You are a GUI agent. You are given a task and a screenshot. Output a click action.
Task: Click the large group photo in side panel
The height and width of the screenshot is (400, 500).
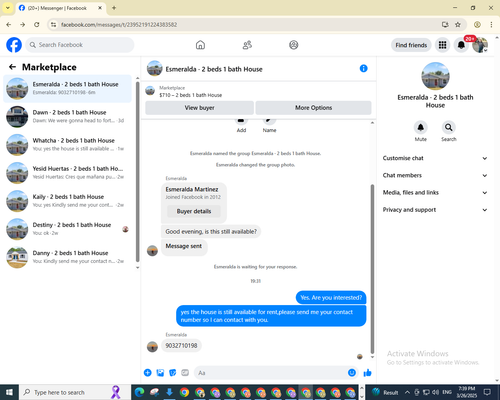[435, 76]
